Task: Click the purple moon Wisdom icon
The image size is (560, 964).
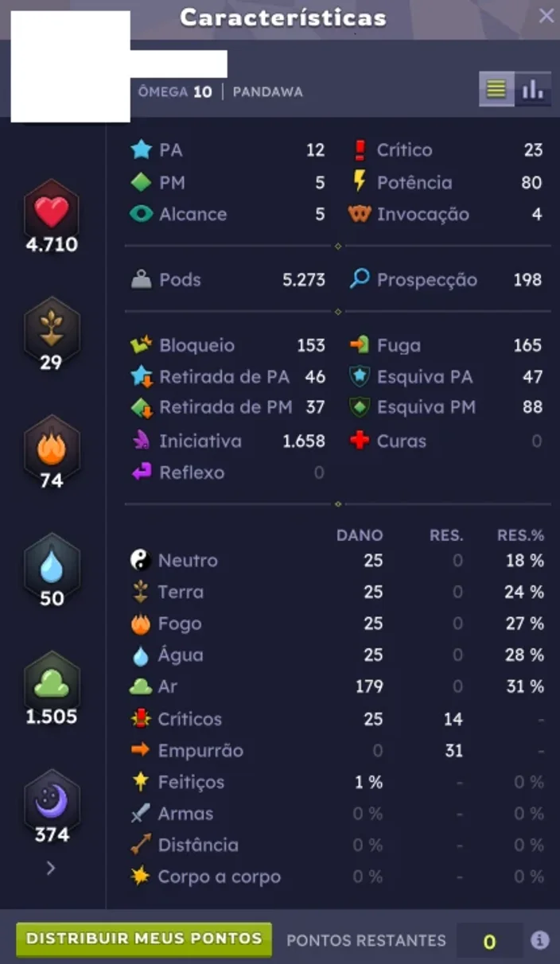Action: pos(52,801)
